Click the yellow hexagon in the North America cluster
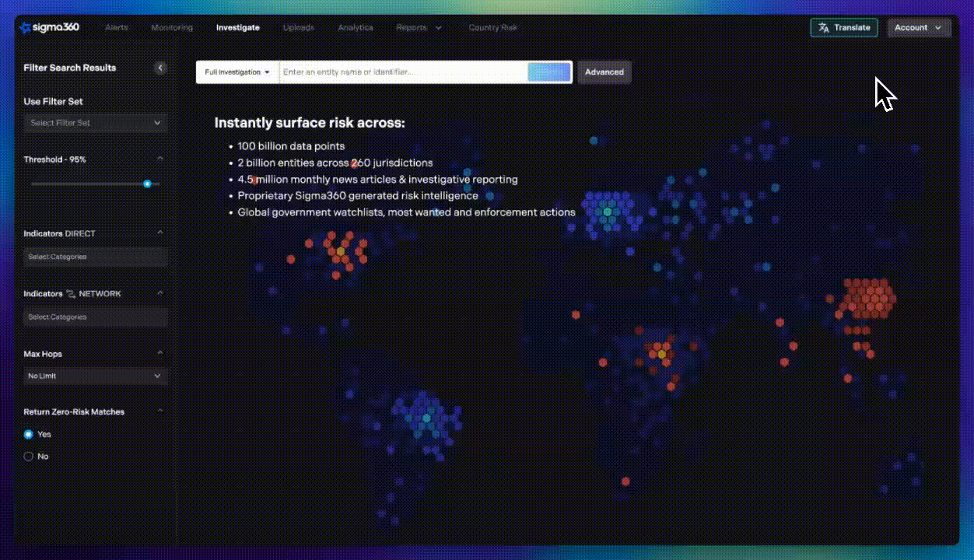Image resolution: width=974 pixels, height=560 pixels. coord(340,252)
